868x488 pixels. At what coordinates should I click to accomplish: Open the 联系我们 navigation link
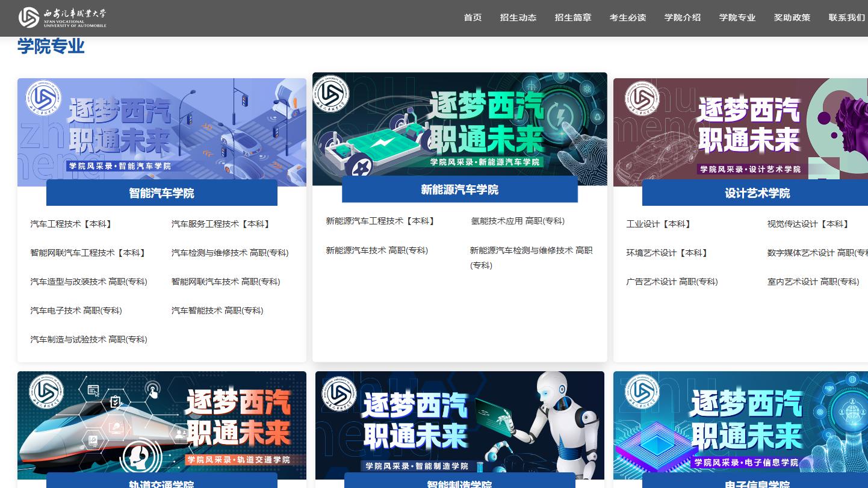click(x=846, y=17)
